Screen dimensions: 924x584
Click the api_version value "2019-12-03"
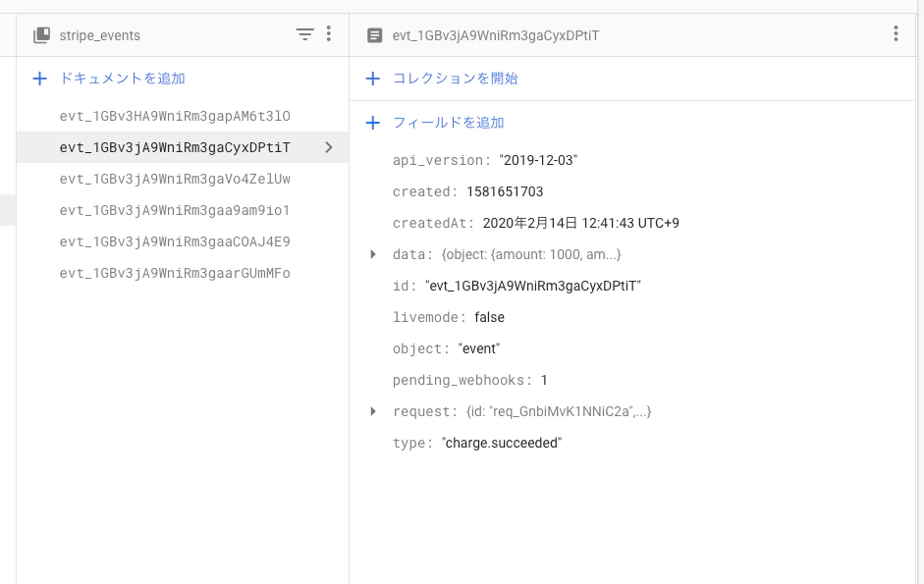538,160
